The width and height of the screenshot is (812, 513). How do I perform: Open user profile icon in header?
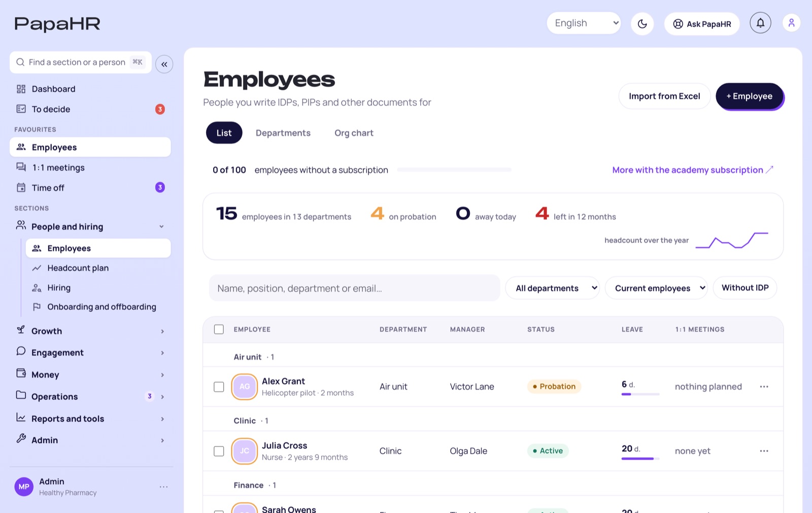click(x=791, y=23)
